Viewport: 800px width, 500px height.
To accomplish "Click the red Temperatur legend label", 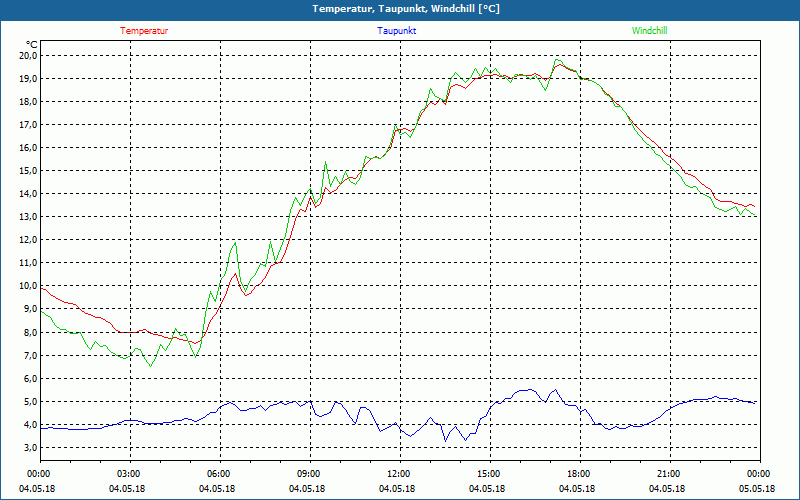I will 144,31.
